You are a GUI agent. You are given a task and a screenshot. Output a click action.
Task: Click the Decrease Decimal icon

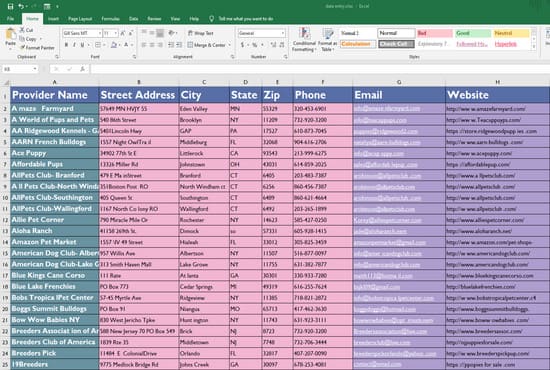coord(281,45)
